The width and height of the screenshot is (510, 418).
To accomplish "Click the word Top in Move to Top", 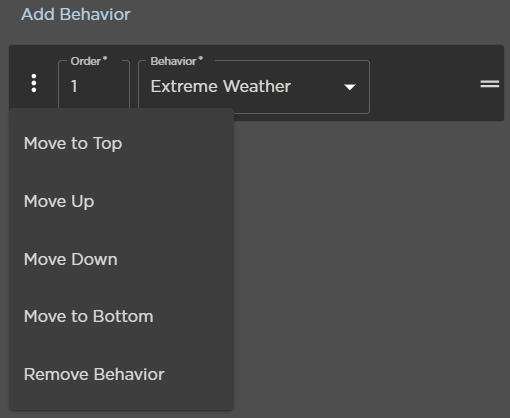I will pos(107,144).
